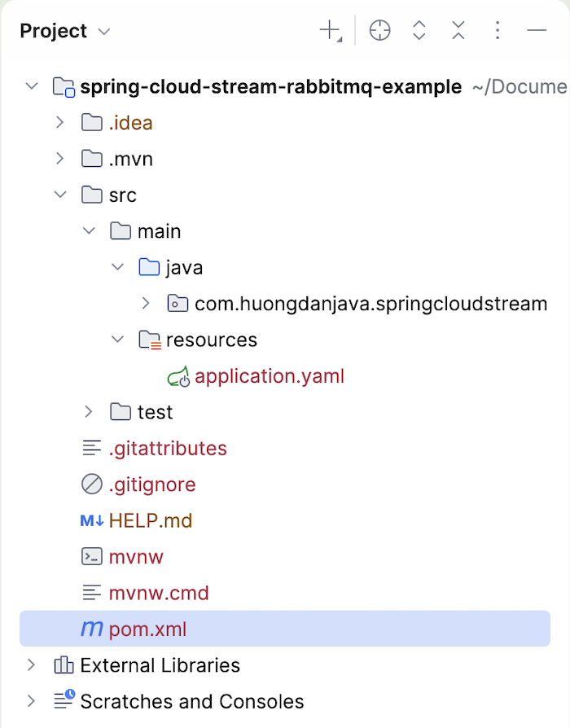
Task: Select the .gitignore file
Action: click(152, 485)
